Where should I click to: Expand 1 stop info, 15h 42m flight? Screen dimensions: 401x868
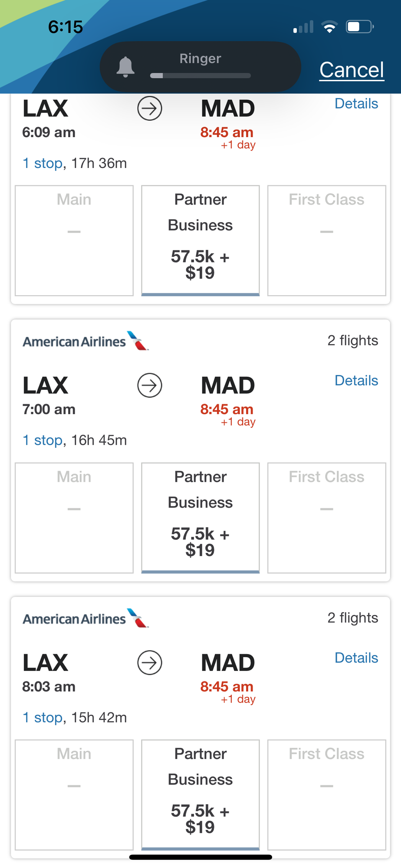[x=43, y=718]
